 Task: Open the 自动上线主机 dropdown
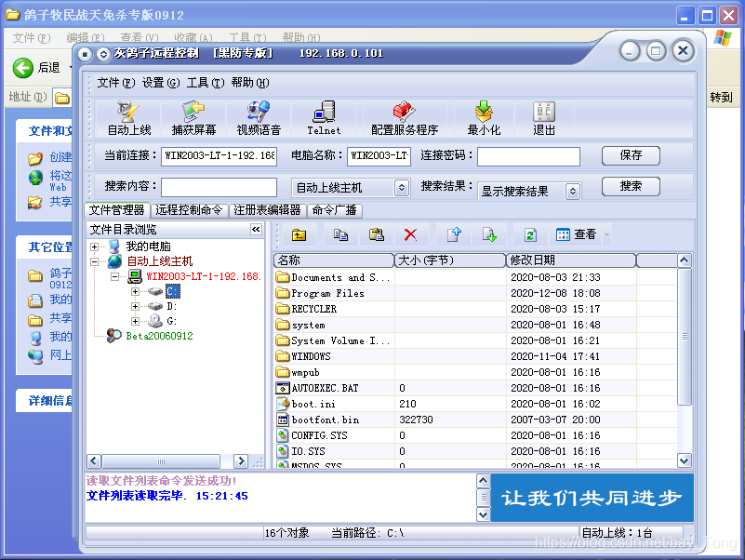tap(402, 188)
